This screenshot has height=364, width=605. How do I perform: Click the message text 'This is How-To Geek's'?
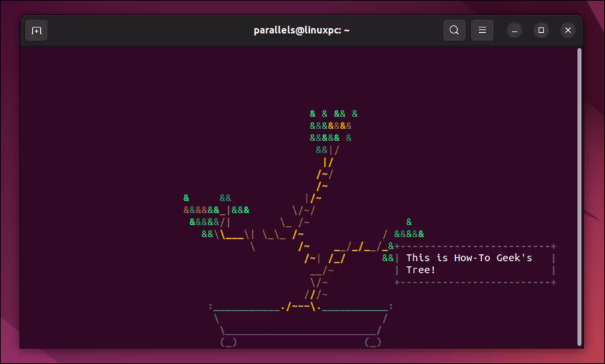(468, 258)
